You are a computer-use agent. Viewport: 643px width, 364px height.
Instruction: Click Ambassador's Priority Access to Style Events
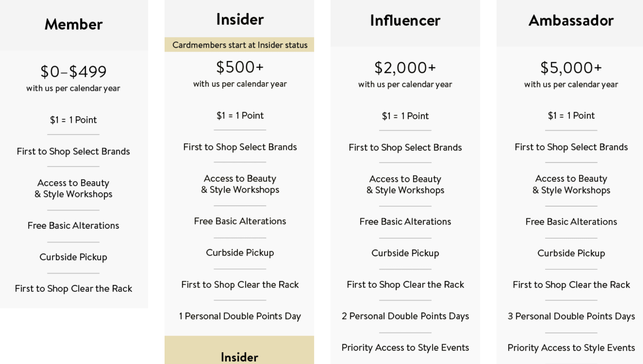coord(571,348)
